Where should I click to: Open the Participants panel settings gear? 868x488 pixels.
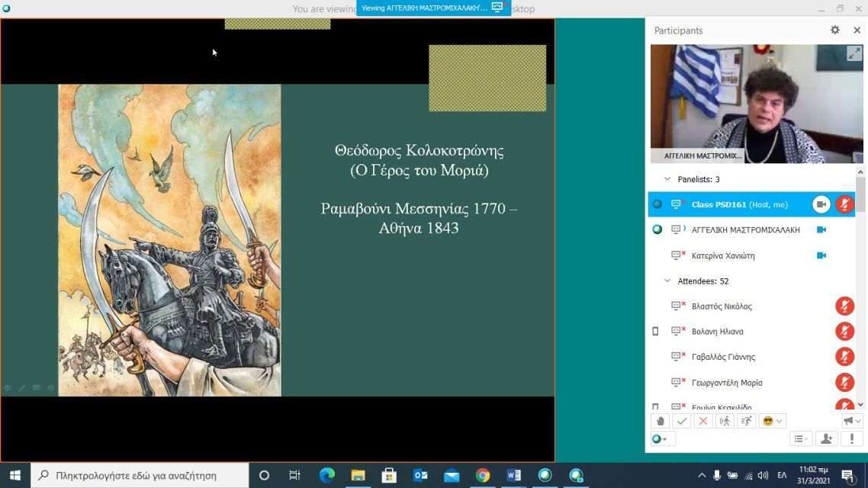click(x=834, y=30)
